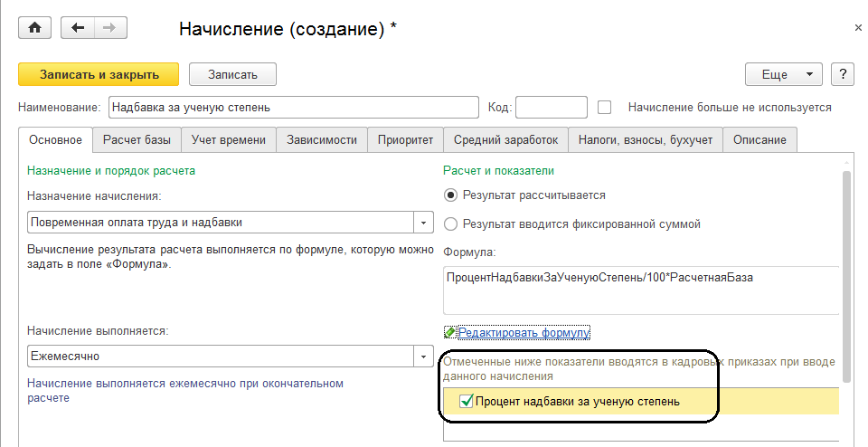Uncheck 'Процент надбавки за ученую степень'
This screenshot has width=868, height=447.
tap(467, 401)
